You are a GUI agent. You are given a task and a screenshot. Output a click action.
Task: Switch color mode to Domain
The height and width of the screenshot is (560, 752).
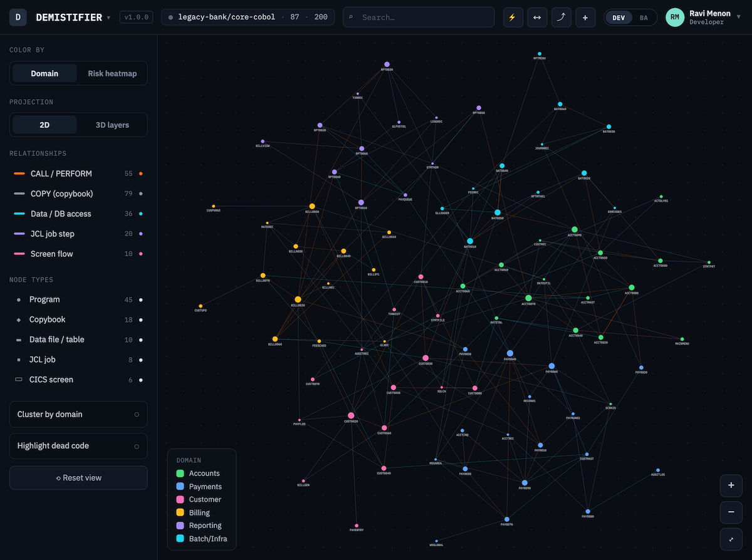[44, 73]
